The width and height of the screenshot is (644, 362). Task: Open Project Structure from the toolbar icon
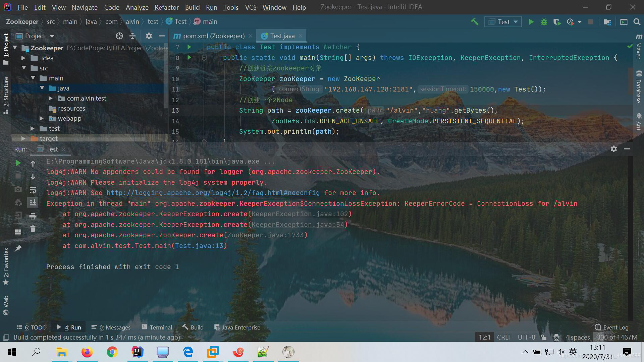coord(607,22)
